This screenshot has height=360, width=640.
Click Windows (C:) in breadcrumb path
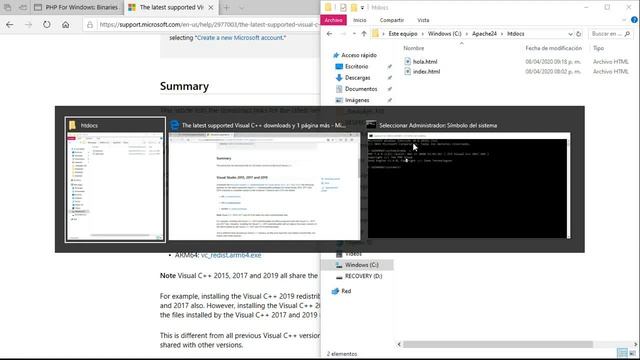[444, 34]
